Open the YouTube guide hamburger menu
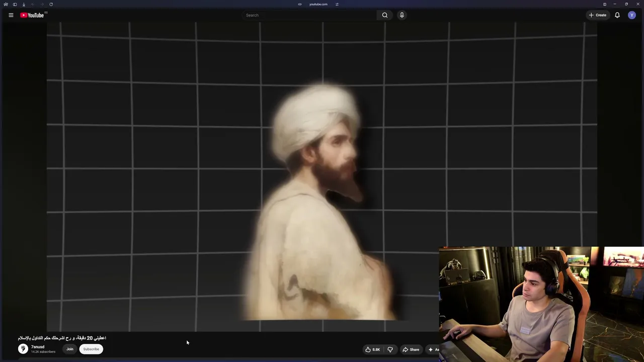This screenshot has width=644, height=362. coord(11,15)
